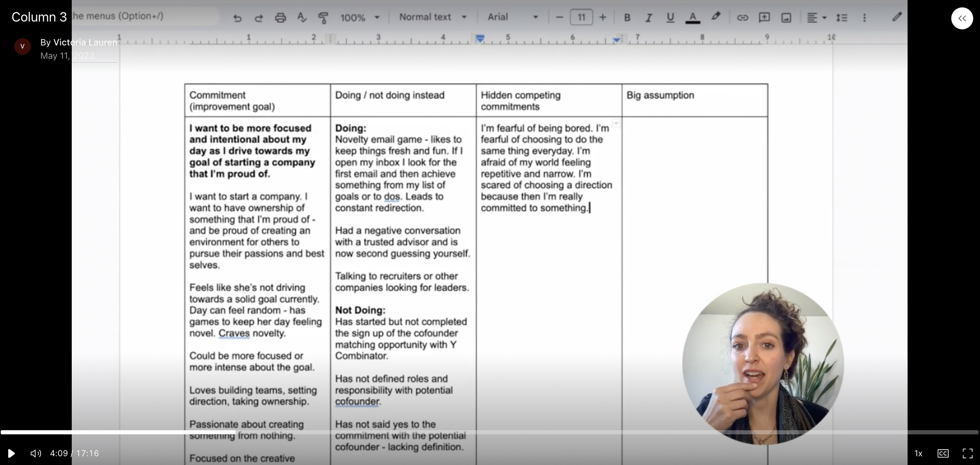Play the video
The image size is (980, 465).
[11, 453]
